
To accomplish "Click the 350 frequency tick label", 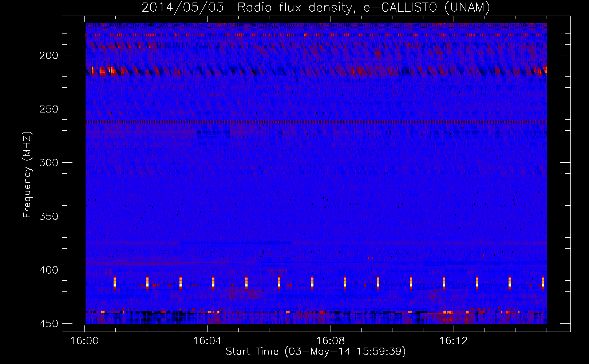I will tap(49, 216).
